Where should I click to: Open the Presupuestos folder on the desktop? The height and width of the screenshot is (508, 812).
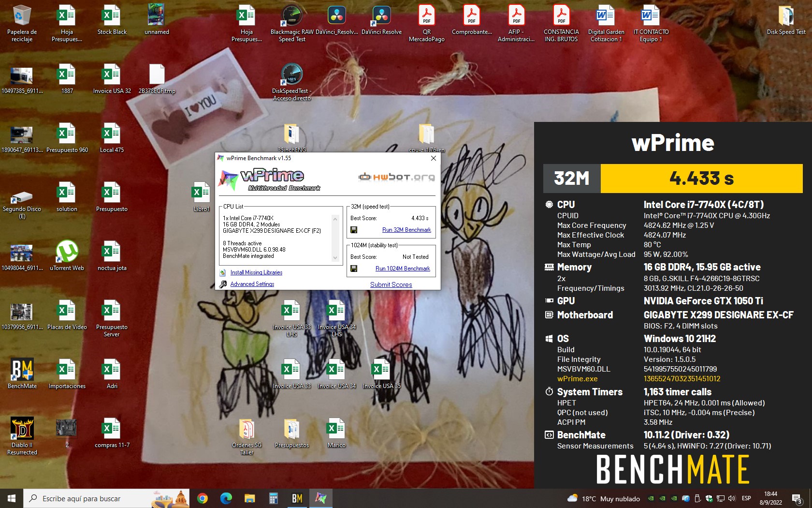(291, 433)
